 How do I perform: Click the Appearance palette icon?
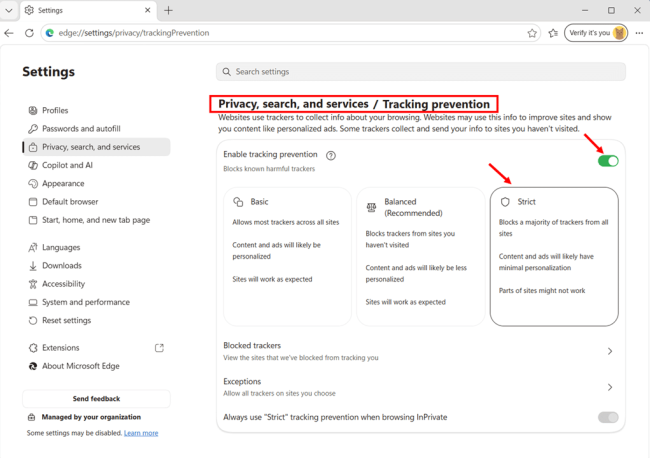(33, 183)
